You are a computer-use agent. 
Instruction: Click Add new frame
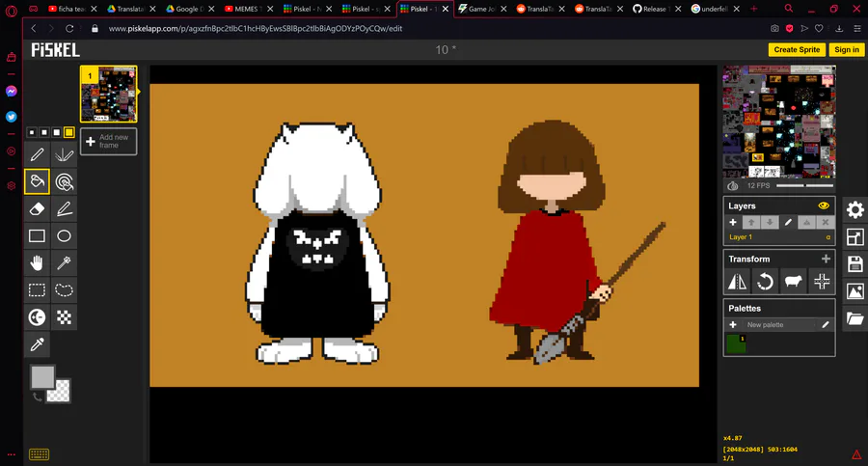click(108, 141)
